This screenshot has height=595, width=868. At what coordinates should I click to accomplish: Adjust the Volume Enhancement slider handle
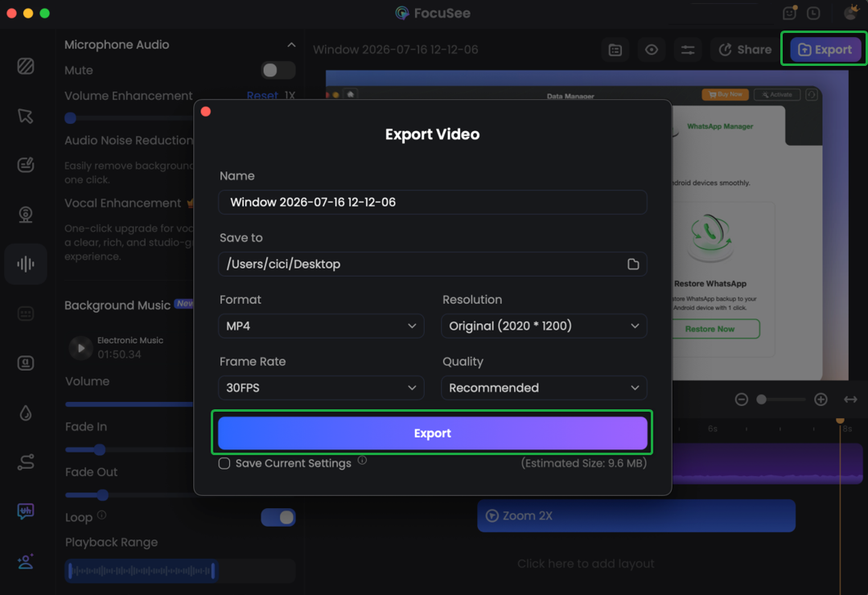coord(70,118)
